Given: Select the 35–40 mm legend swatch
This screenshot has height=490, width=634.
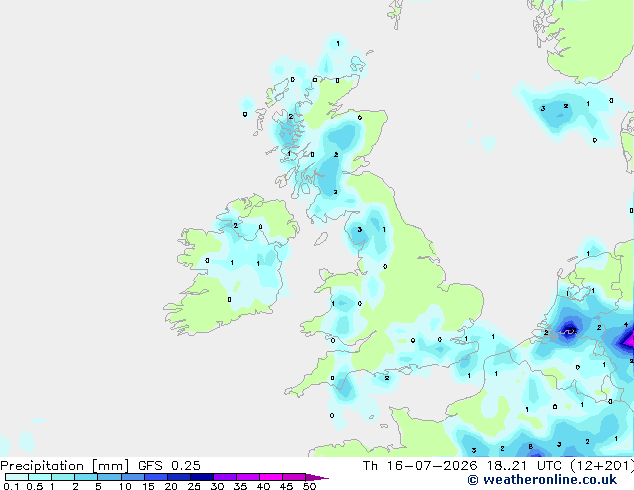Looking at the screenshot, I should [248, 477].
